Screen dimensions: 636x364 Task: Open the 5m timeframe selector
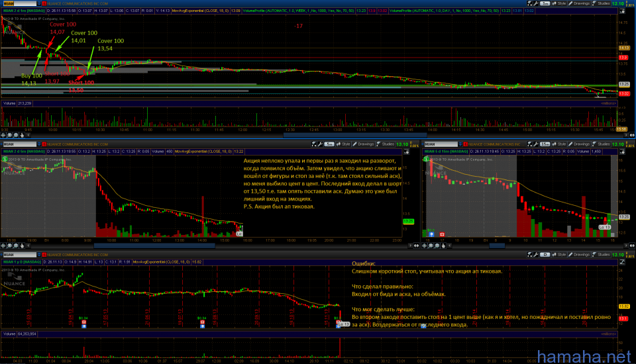(329, 144)
